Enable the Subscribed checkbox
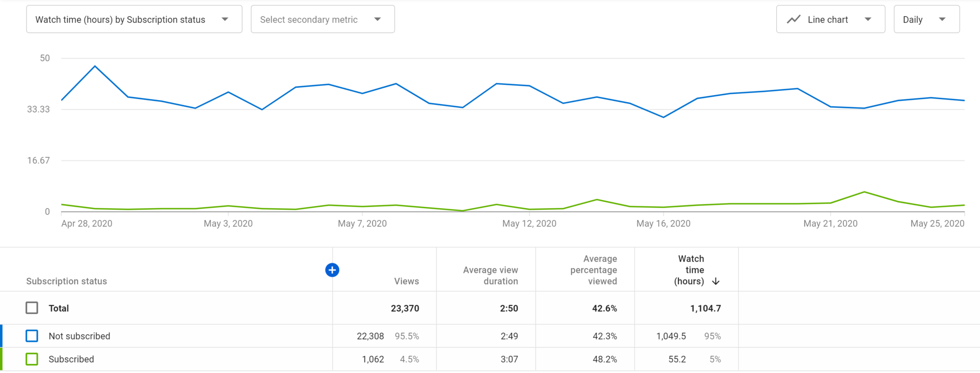The width and height of the screenshot is (980, 373). click(x=32, y=359)
